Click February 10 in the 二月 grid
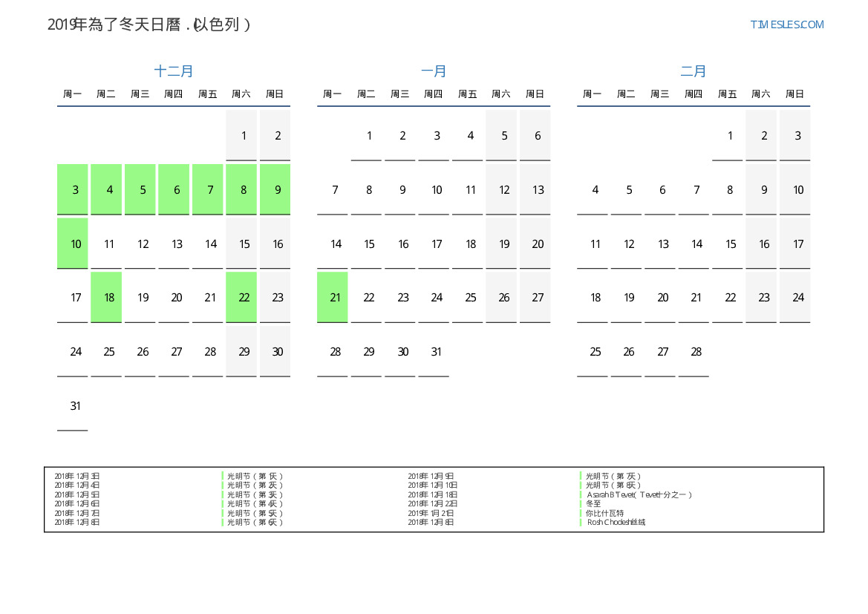The image size is (868, 614). [x=795, y=189]
